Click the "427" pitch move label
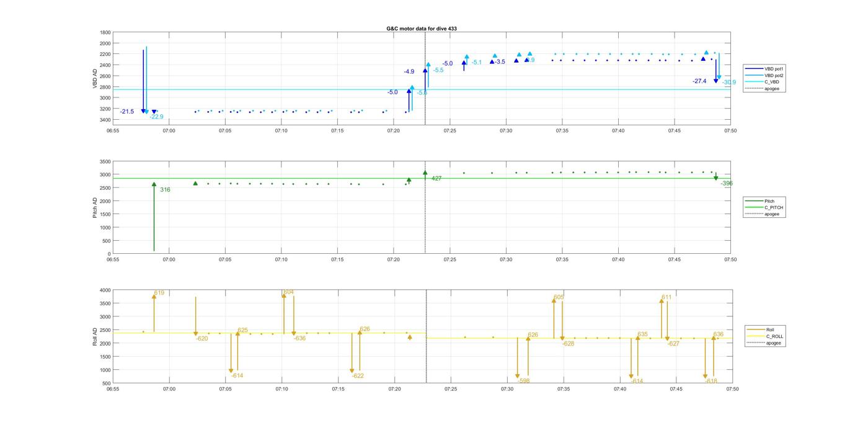 click(436, 179)
